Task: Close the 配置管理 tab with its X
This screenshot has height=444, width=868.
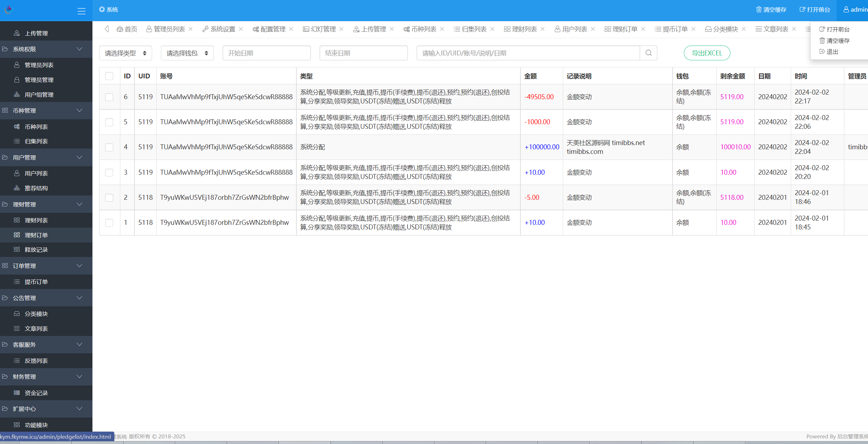Action: pyautogui.click(x=291, y=29)
